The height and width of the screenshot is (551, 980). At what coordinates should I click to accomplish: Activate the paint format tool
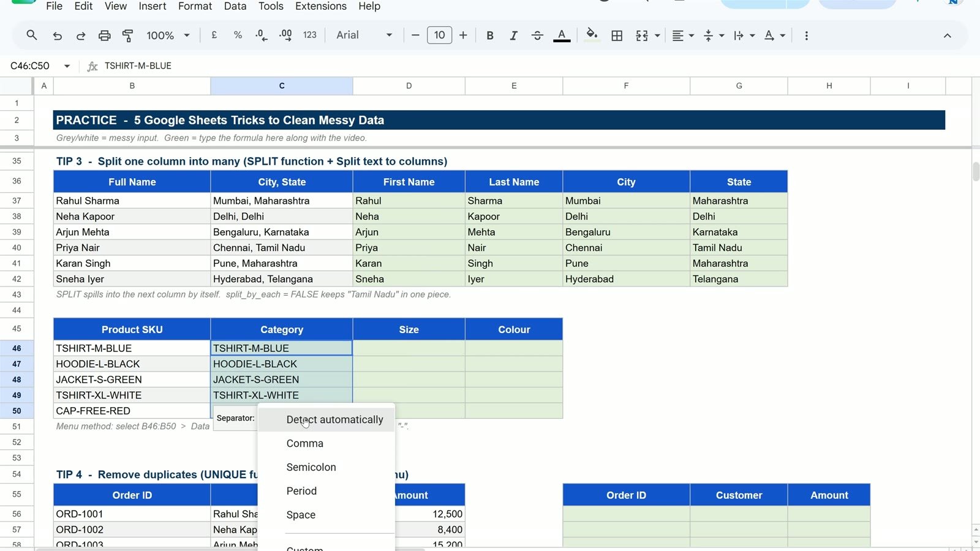click(x=127, y=36)
